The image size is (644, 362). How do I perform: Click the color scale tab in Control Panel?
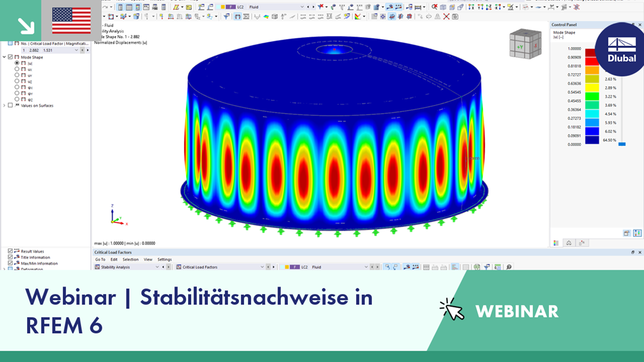pos(556,243)
